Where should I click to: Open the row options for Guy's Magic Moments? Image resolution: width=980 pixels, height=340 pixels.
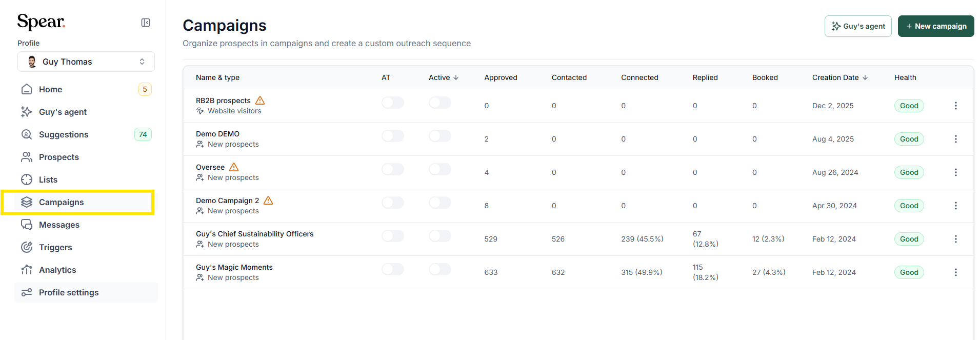tap(955, 272)
